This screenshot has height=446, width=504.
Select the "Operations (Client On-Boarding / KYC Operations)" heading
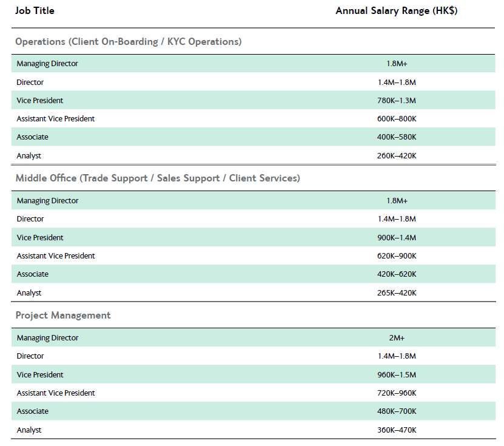[128, 42]
